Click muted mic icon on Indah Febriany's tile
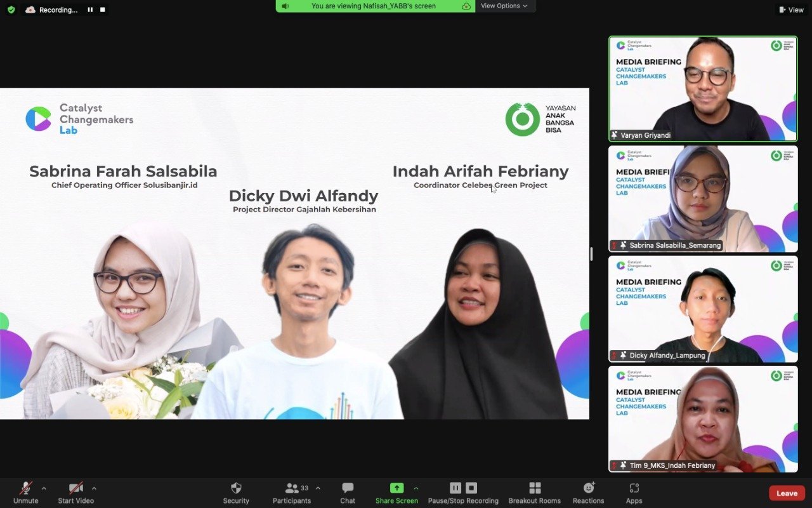This screenshot has width=812, height=508. (x=613, y=465)
